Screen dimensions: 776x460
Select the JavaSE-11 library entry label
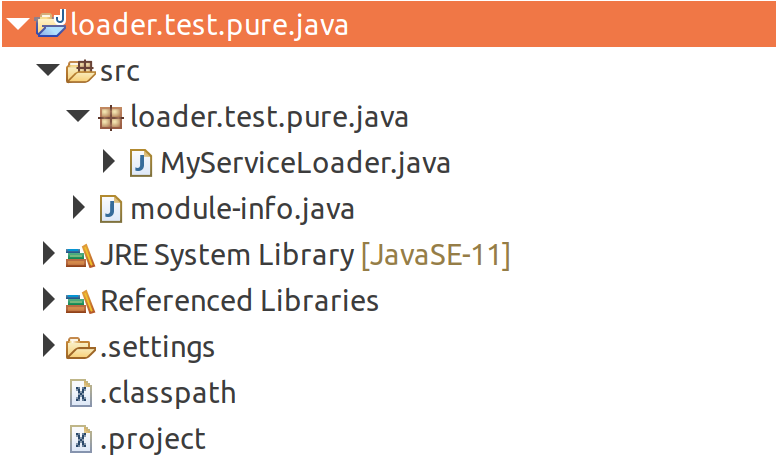[x=436, y=256]
